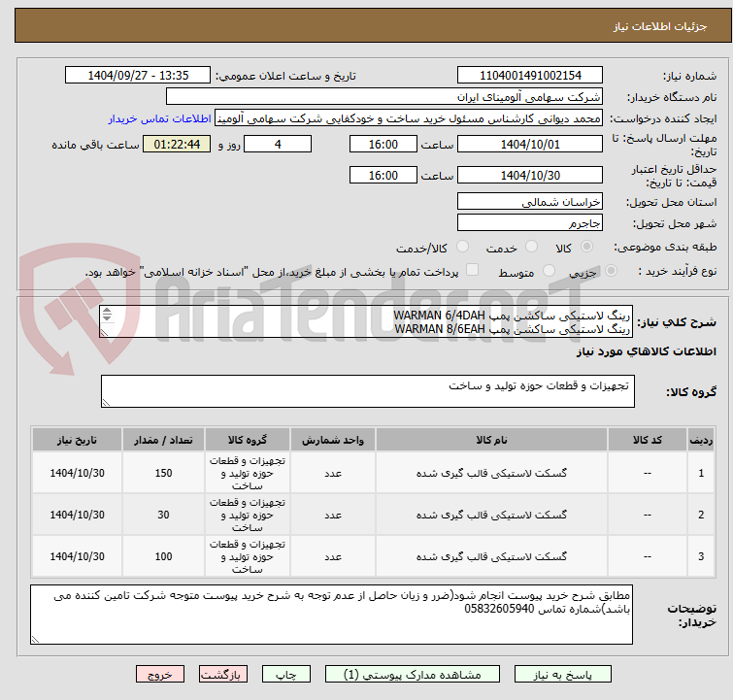
Task: Click the announcement date field 1404/09/27 - 13:35
Action: click(x=138, y=76)
